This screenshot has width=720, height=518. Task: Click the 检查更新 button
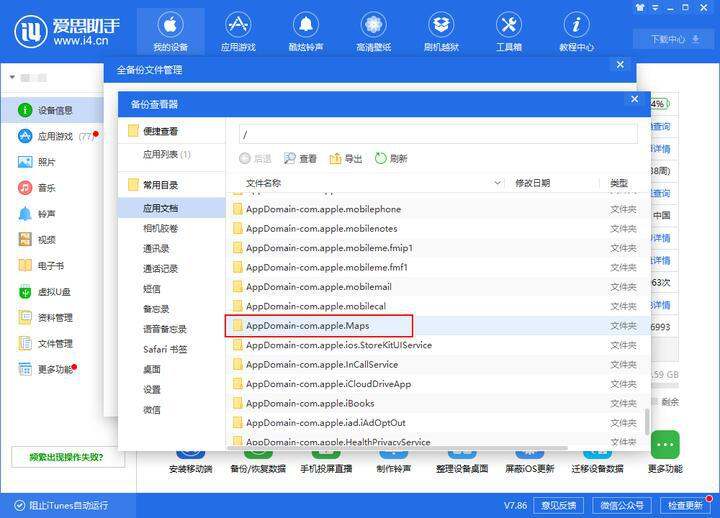[x=685, y=506]
